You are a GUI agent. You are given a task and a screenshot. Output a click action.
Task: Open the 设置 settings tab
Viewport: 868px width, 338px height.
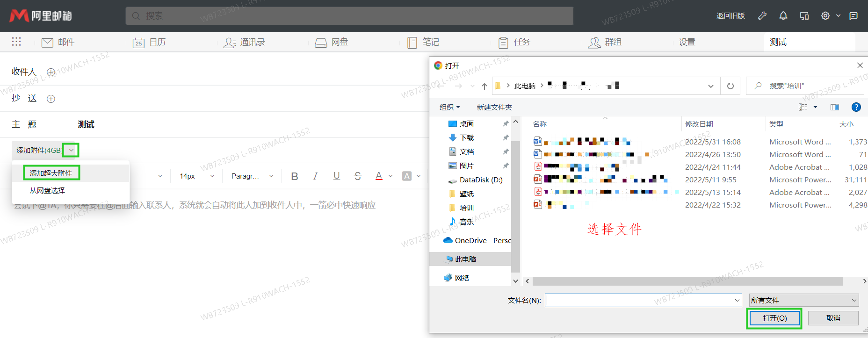pos(687,43)
